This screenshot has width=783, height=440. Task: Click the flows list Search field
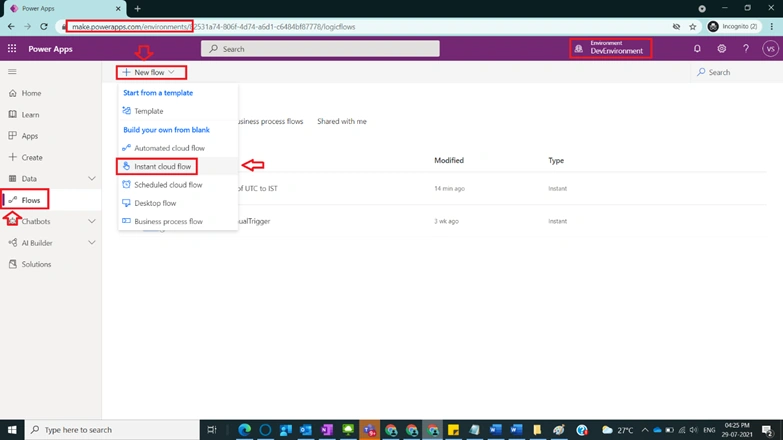[x=737, y=72]
